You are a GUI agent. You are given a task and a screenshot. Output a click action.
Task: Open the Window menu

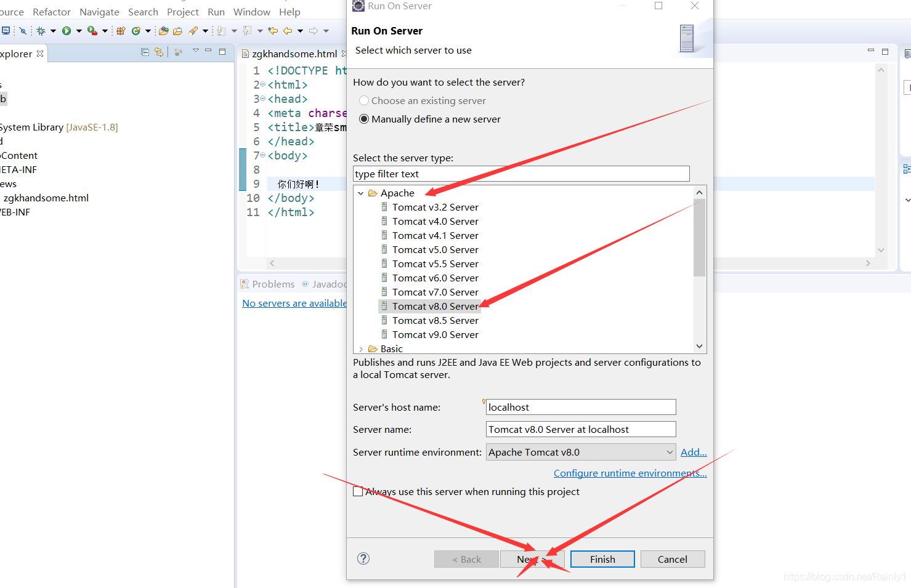tap(252, 12)
